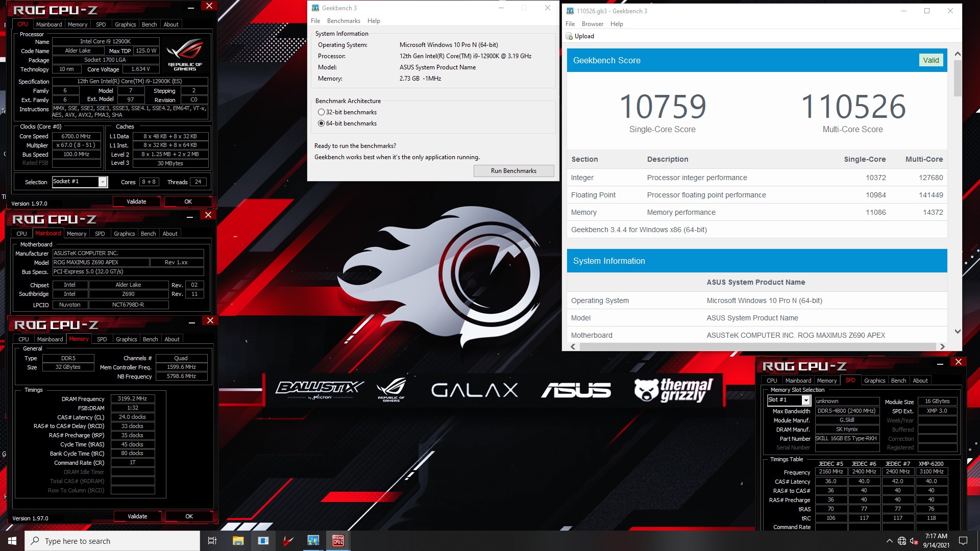The image size is (980, 551).
Task: Click Validate in the top CPU-Z window
Action: tap(136, 202)
